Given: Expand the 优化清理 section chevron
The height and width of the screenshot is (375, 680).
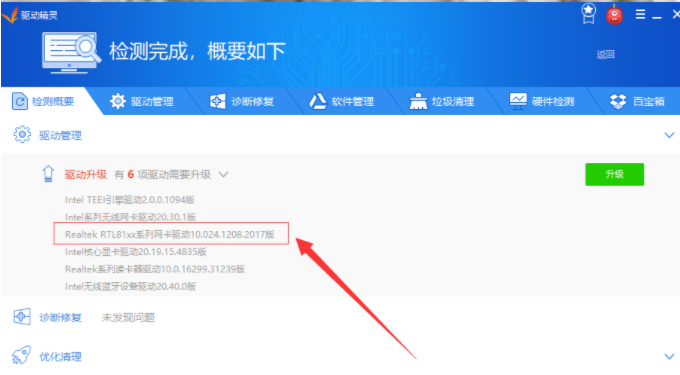Looking at the screenshot, I should pyautogui.click(x=669, y=356).
